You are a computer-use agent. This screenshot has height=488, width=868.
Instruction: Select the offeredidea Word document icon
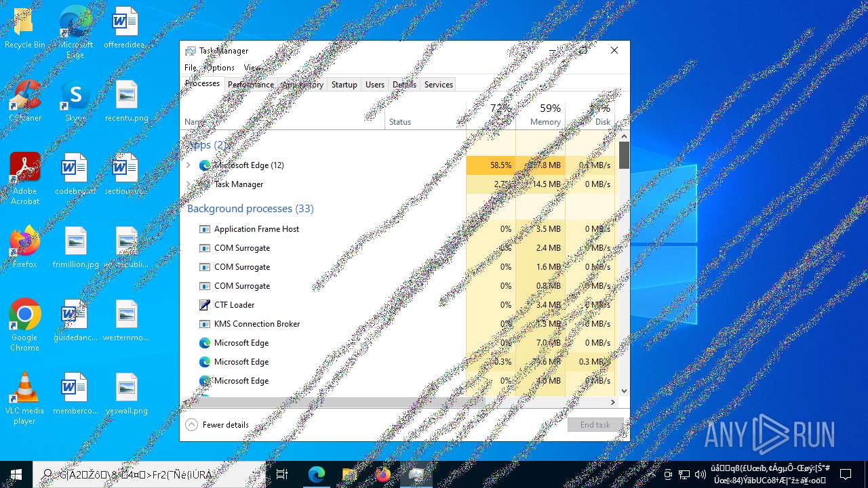[x=126, y=28]
